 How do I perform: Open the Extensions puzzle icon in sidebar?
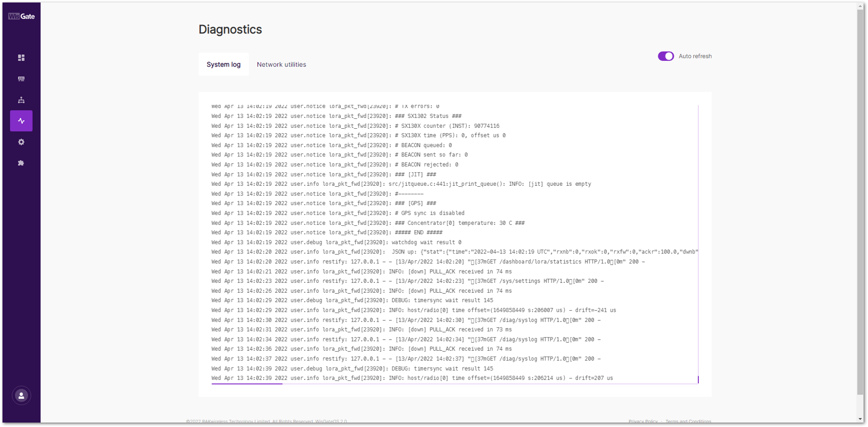tap(21, 163)
